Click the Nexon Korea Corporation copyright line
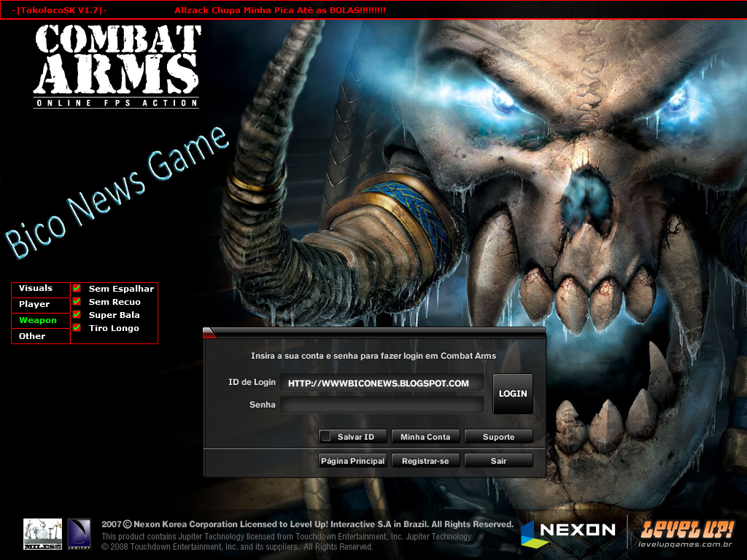Image resolution: width=747 pixels, height=560 pixels. [307, 524]
